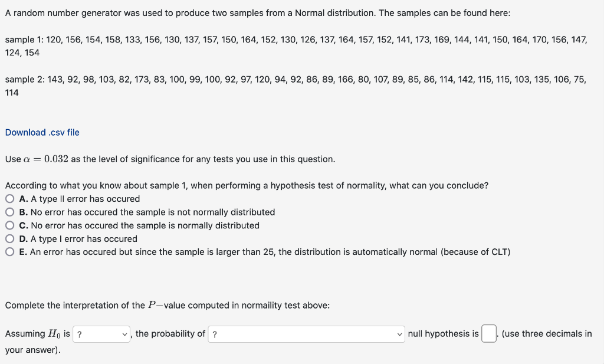Select answer choice A about type II error
The image size is (604, 364).
click(x=10, y=199)
